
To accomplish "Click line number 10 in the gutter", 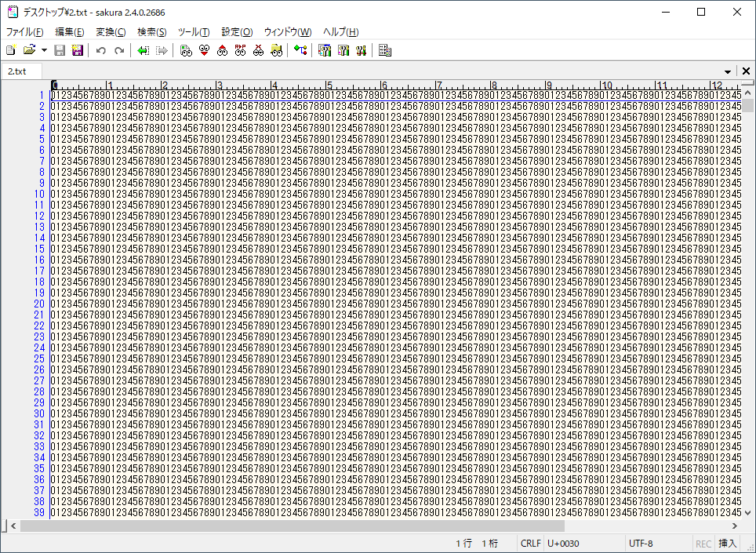I will (x=39, y=194).
